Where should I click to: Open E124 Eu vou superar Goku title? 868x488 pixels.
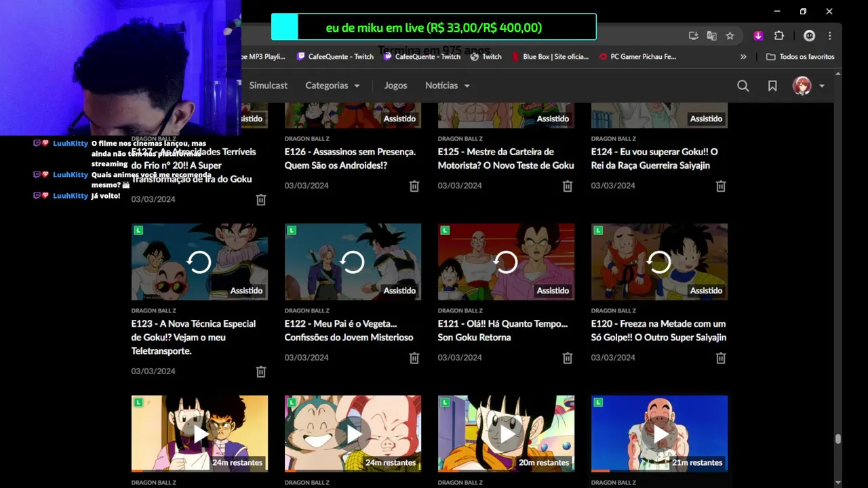(x=654, y=159)
